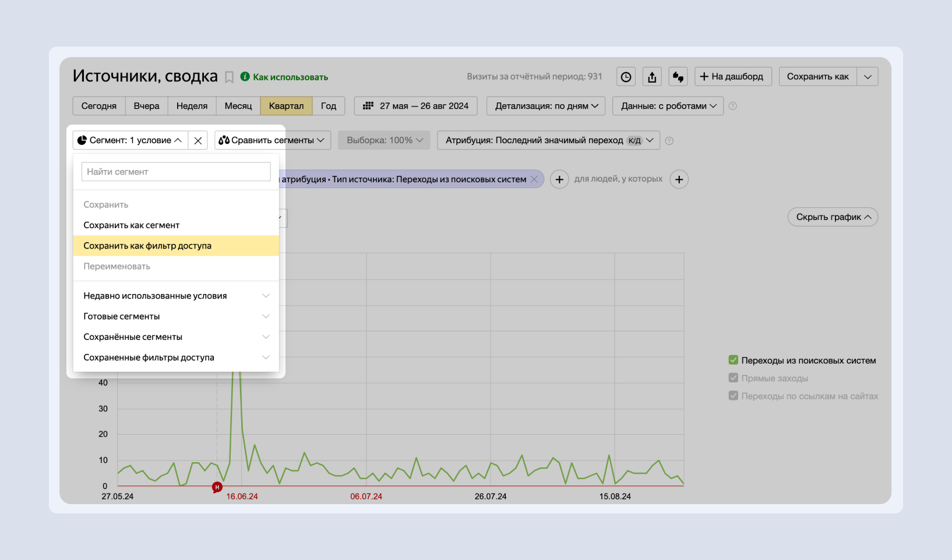Open Сегмент: 1 условие dropdown

click(131, 140)
